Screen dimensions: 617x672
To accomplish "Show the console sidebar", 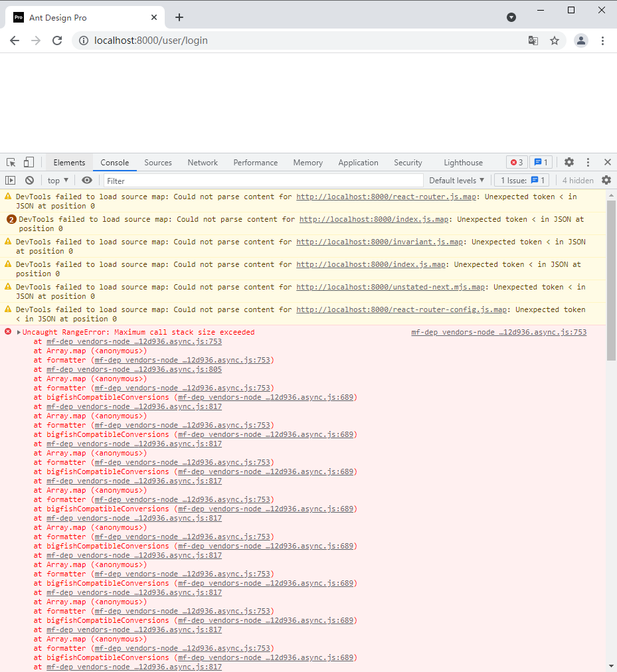I will tap(11, 180).
